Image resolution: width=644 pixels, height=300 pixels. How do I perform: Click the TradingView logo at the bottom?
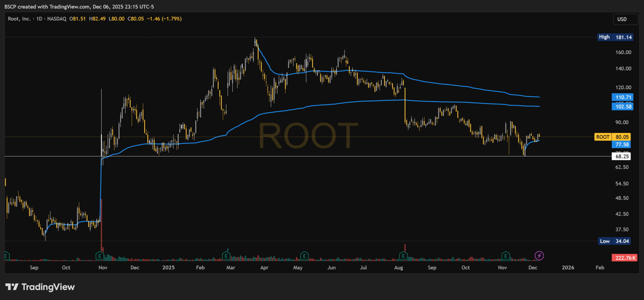[40, 287]
